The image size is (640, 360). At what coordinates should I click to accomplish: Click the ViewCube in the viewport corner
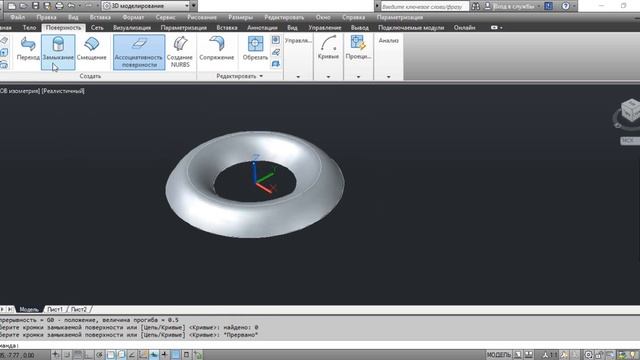(x=631, y=110)
